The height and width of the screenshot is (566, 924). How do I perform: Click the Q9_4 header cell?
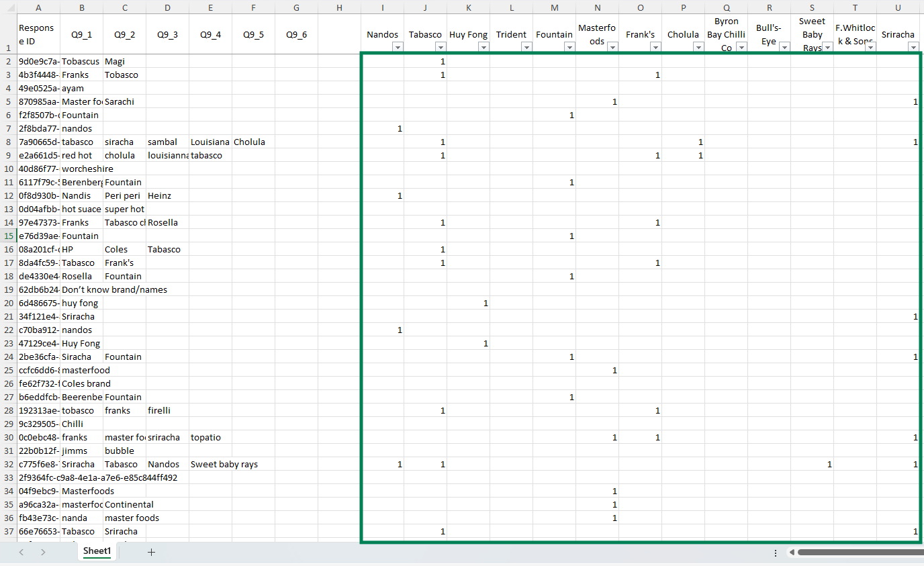pos(210,34)
